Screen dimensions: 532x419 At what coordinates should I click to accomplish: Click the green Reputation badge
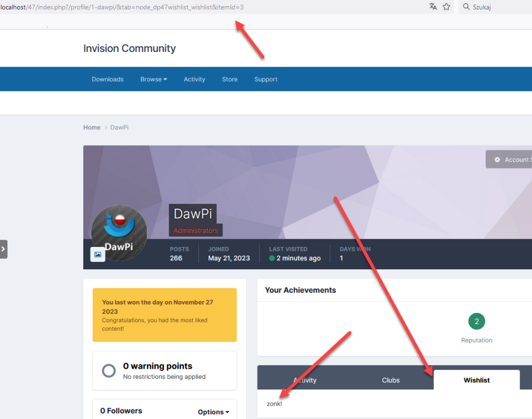477,321
